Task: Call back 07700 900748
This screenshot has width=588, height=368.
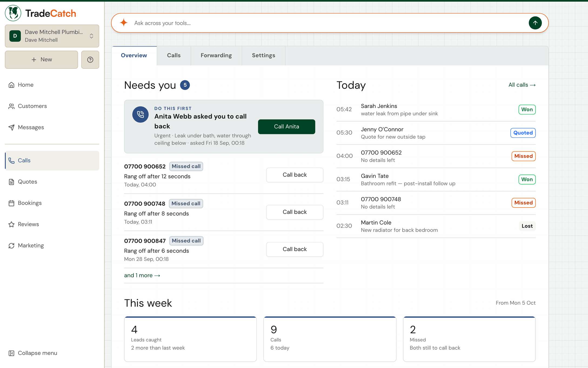Action: (295, 212)
